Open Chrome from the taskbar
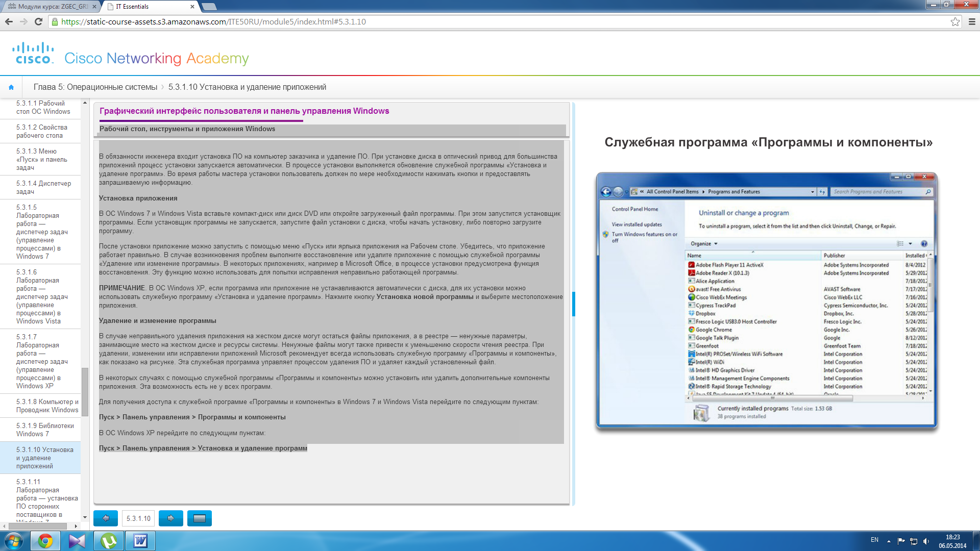 click(x=45, y=541)
